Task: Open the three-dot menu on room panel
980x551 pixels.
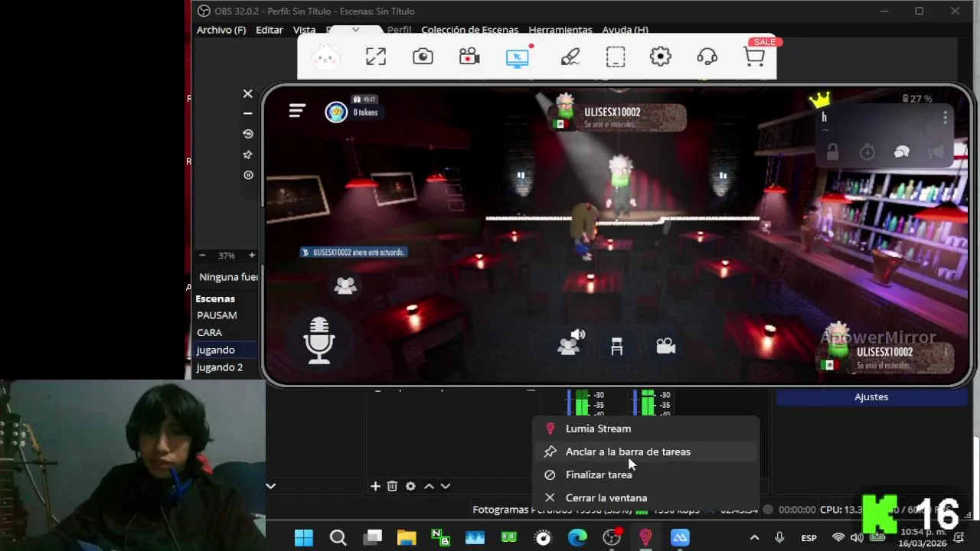Action: click(x=946, y=117)
